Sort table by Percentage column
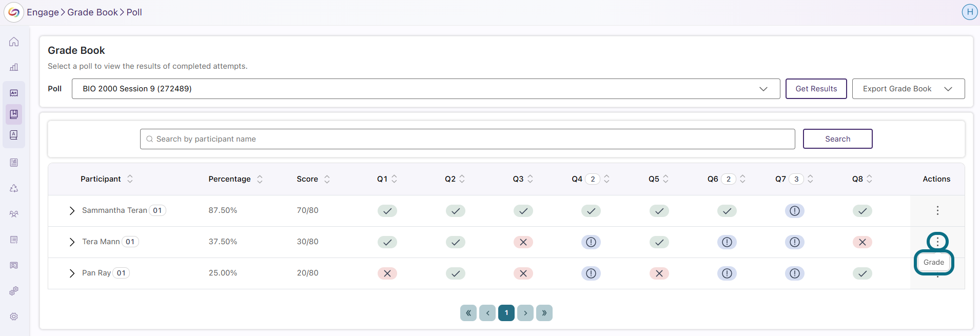980x336 pixels. (260, 179)
